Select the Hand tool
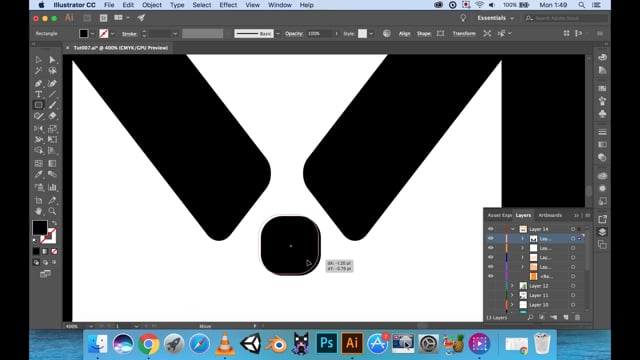This screenshot has width=640, height=360. click(x=38, y=211)
